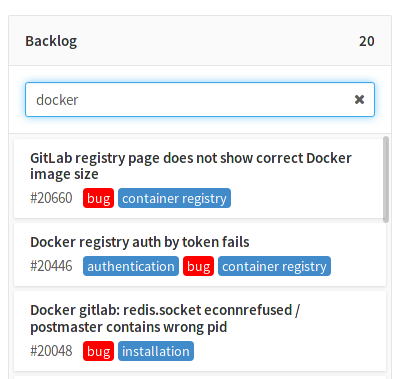Clear the docker search with the X icon

[x=359, y=99]
